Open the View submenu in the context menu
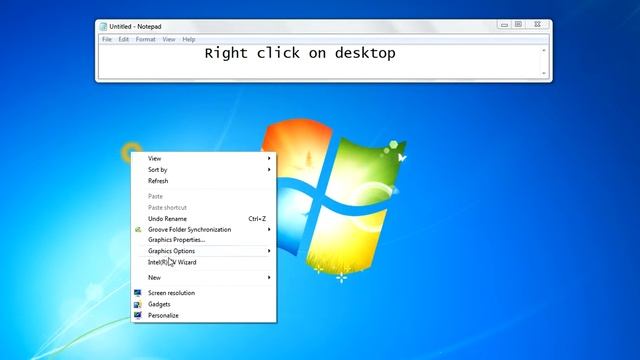Viewport: 640px width, 360px height. click(x=203, y=158)
